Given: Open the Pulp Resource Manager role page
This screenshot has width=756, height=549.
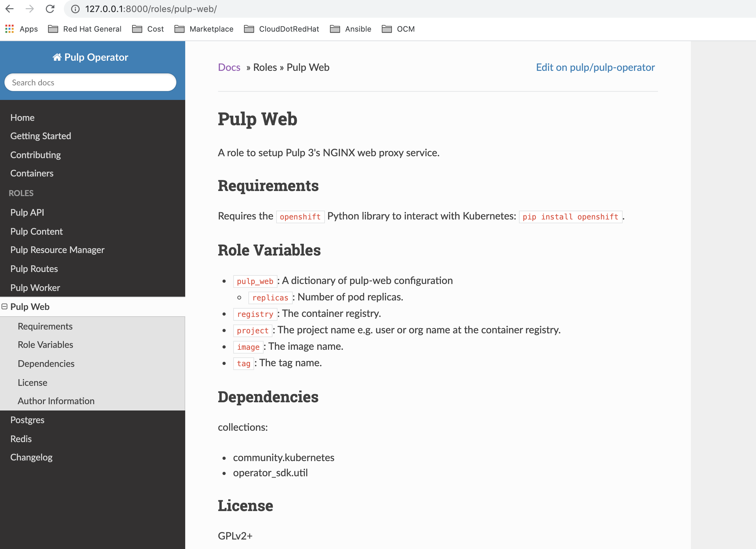Looking at the screenshot, I should (57, 250).
